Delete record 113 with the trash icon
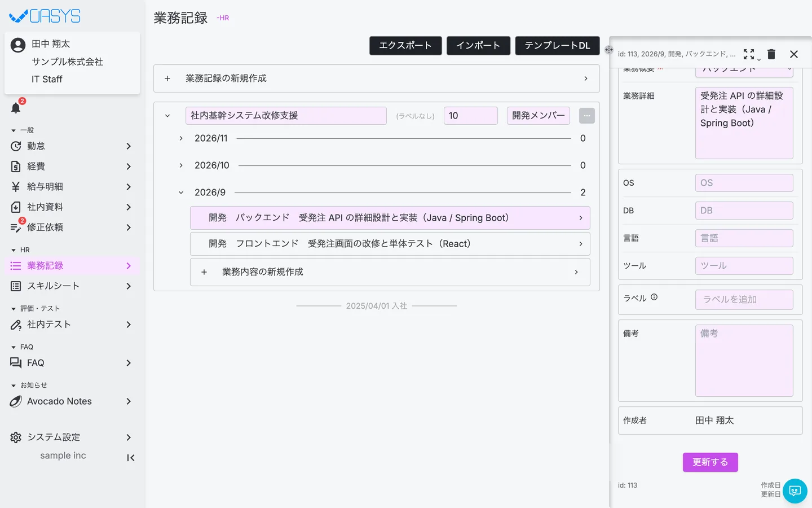The width and height of the screenshot is (812, 508). click(771, 54)
